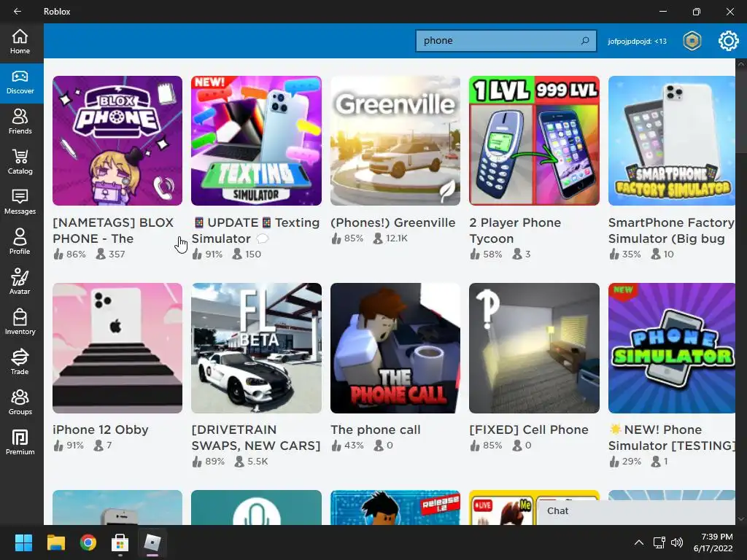Image resolution: width=747 pixels, height=560 pixels.
Task: Open the volume control in the tray
Action: pyautogui.click(x=676, y=542)
